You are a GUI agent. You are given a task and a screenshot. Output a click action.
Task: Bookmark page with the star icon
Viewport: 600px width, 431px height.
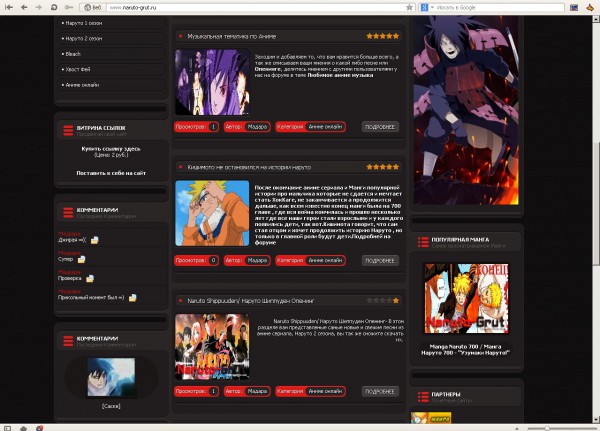[409, 7]
